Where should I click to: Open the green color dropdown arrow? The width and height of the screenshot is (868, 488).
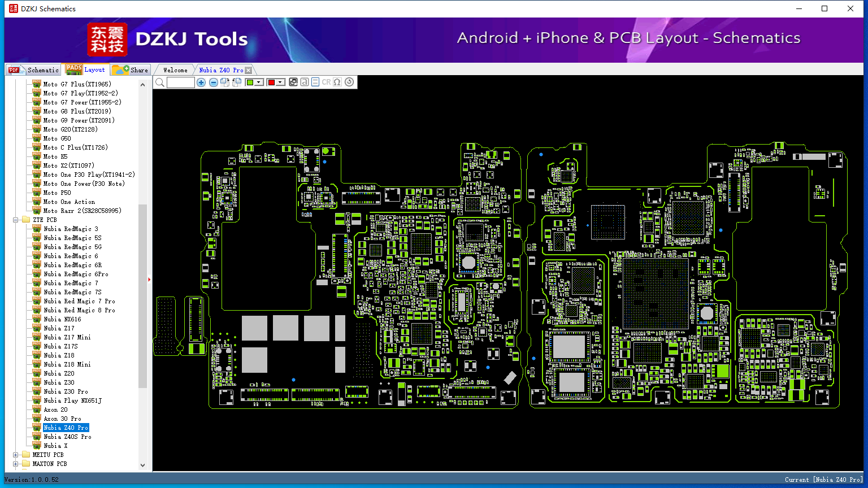[259, 82]
